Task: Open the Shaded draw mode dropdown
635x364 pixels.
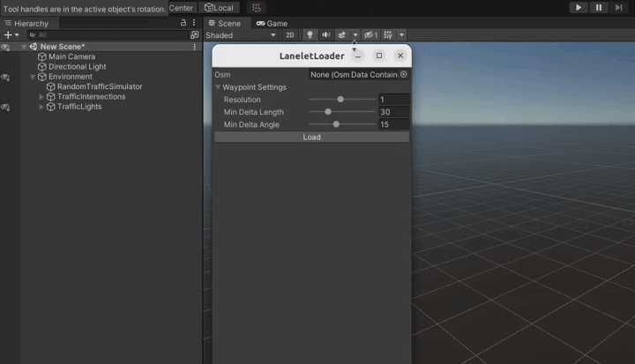Action: pos(241,35)
